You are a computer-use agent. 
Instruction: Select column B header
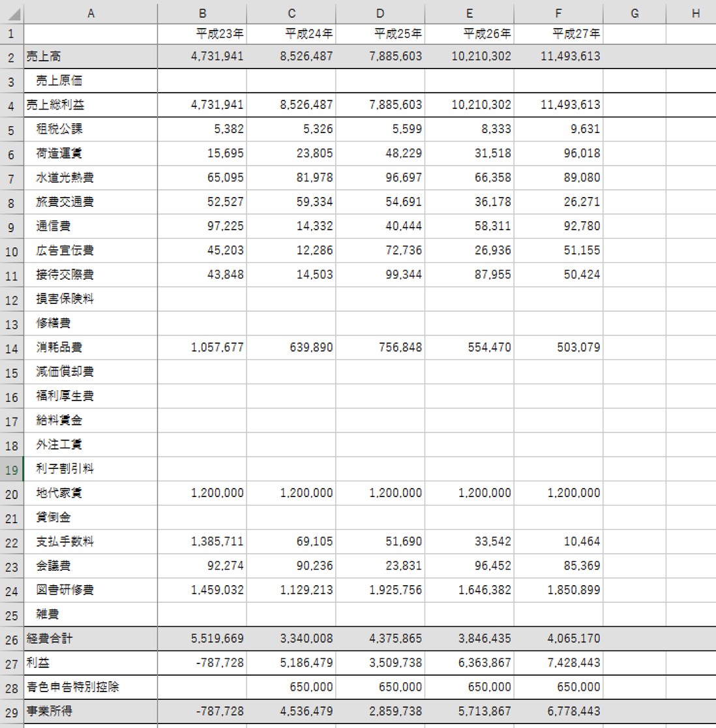(x=202, y=13)
